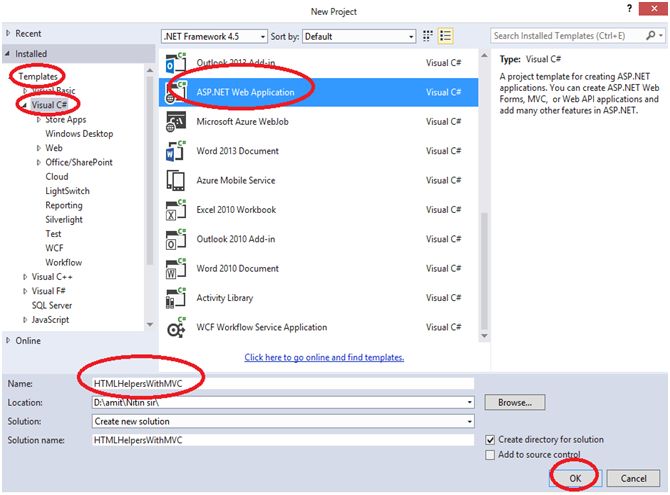Collapse the Installed section

[8, 54]
